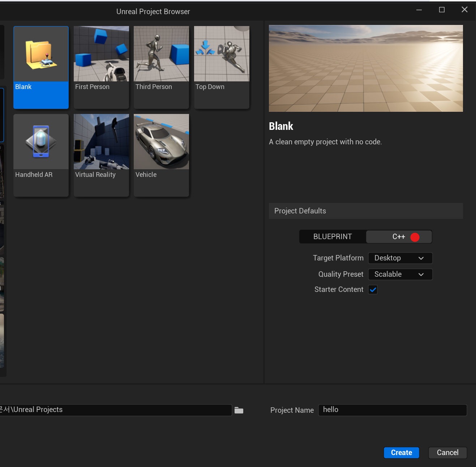
Task: Open the Target Platform dropdown
Action: [400, 258]
